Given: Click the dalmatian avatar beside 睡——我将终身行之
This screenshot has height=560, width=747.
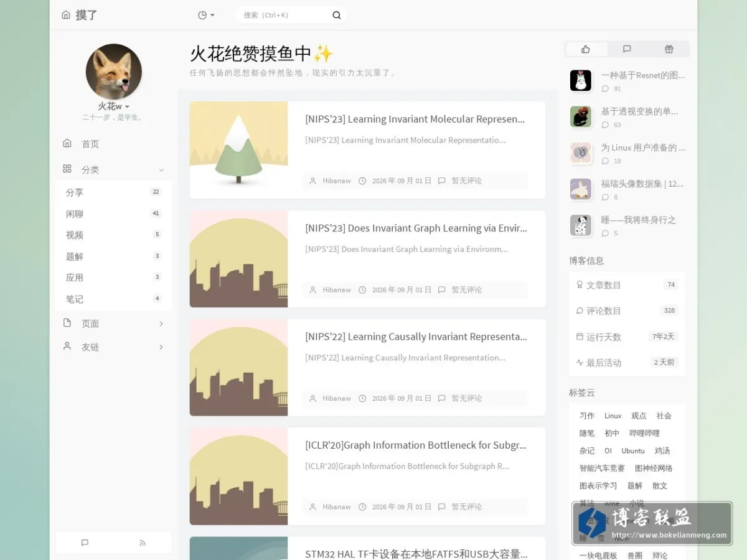Looking at the screenshot, I should (x=581, y=225).
